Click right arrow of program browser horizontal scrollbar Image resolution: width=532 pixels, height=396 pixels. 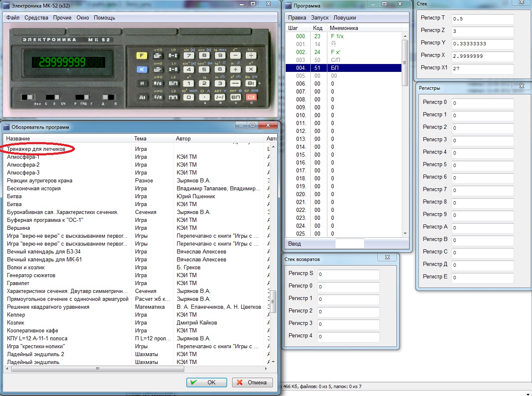(x=266, y=369)
